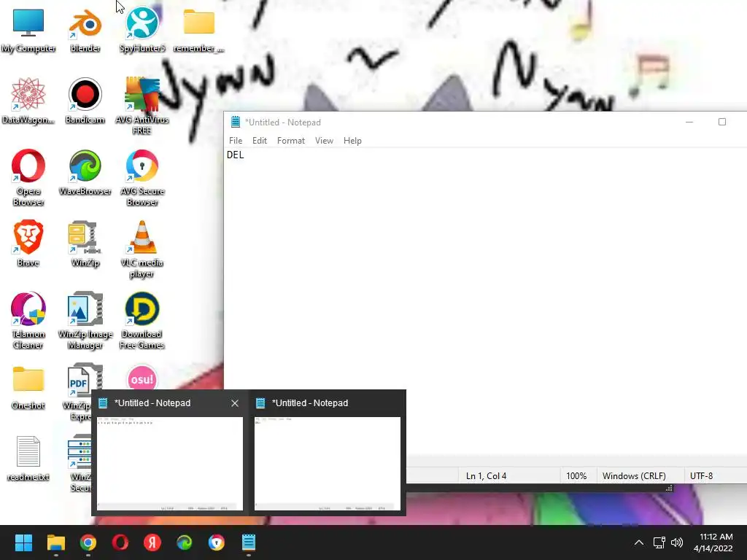Open Opera from the taskbar
Viewport: 747px width, 560px height.
pos(120,542)
